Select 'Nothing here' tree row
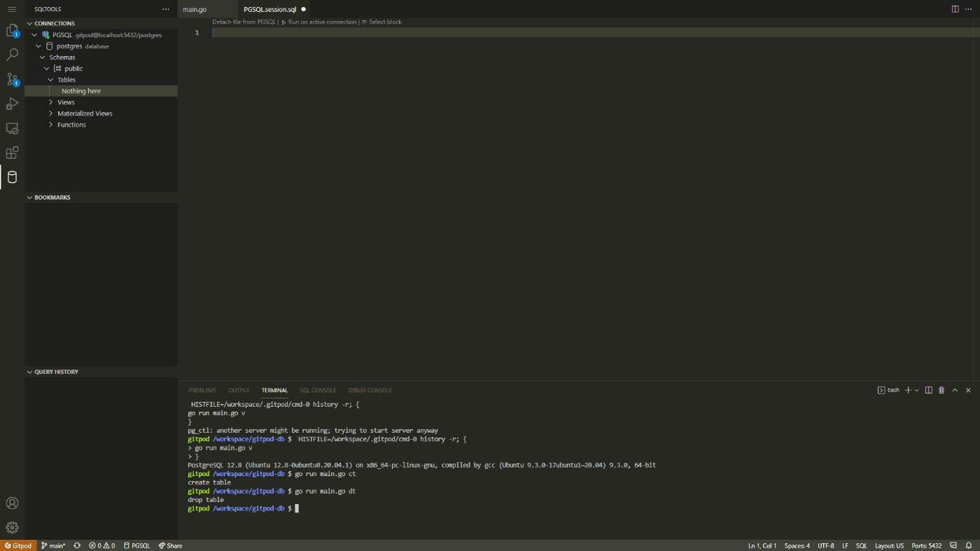 [101, 91]
